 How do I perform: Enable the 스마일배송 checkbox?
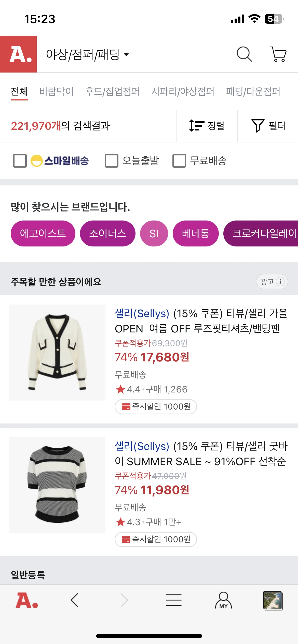(20, 161)
